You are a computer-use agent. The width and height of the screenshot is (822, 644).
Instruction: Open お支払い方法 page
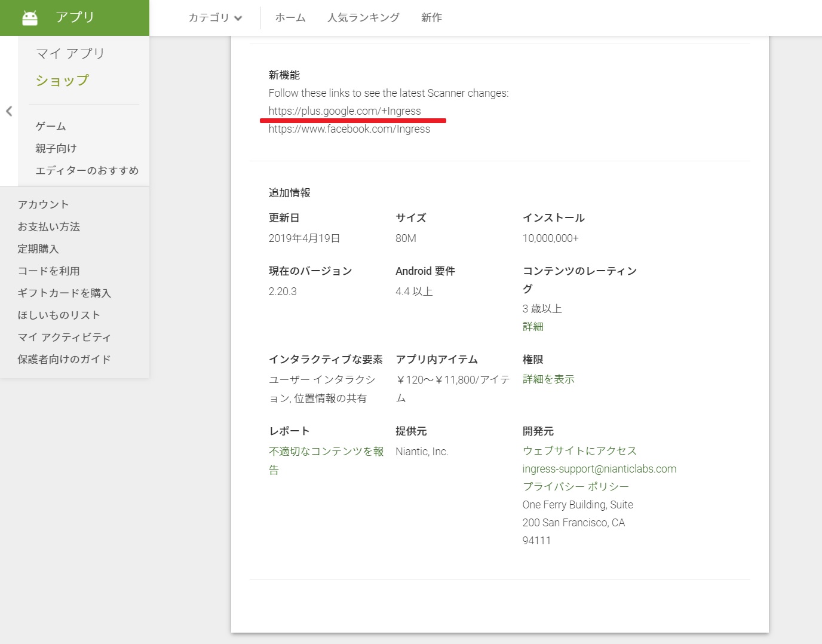coord(49,226)
